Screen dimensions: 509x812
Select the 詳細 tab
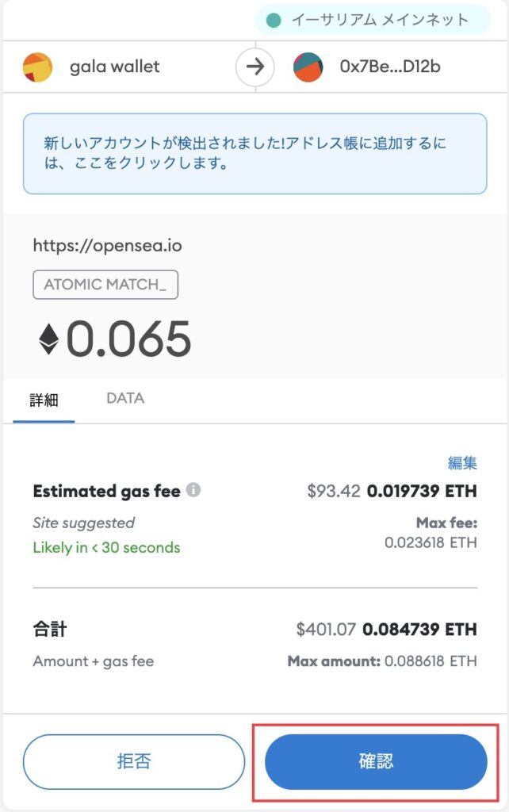click(x=44, y=400)
